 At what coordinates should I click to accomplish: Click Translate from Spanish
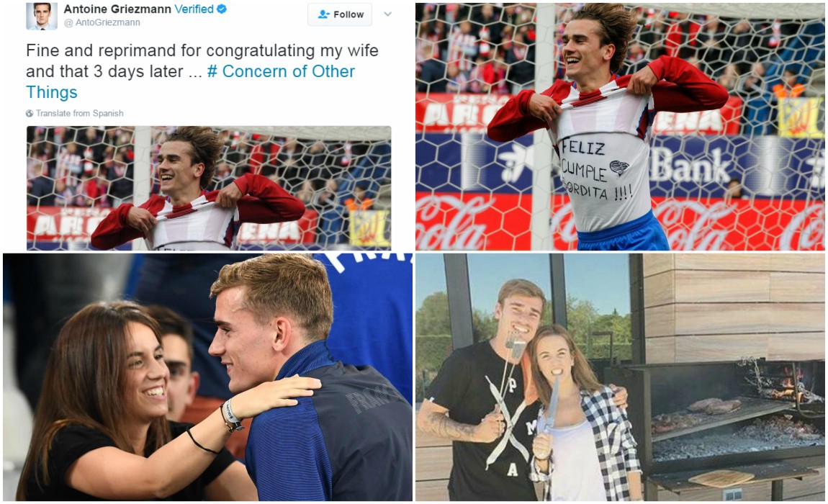pos(79,113)
